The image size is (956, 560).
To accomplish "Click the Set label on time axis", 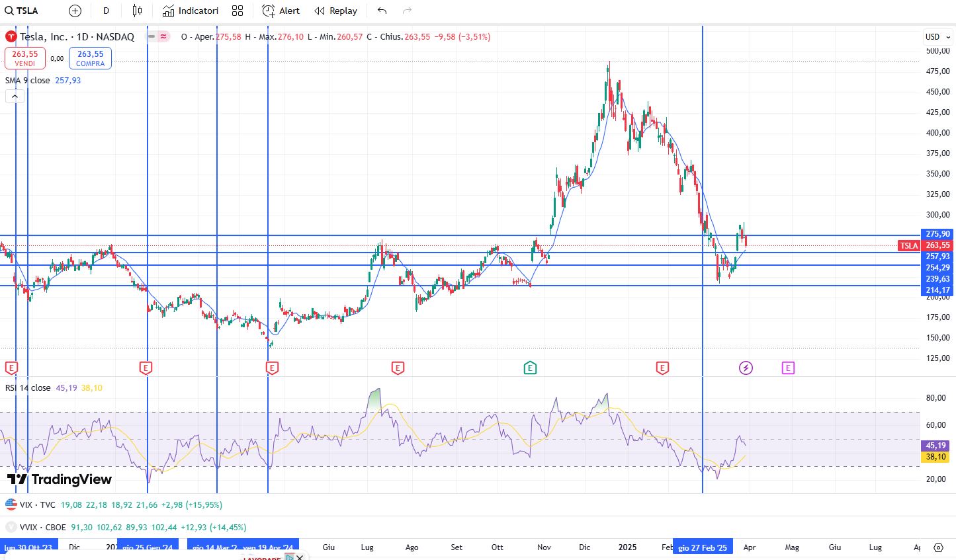I will [x=456, y=547].
